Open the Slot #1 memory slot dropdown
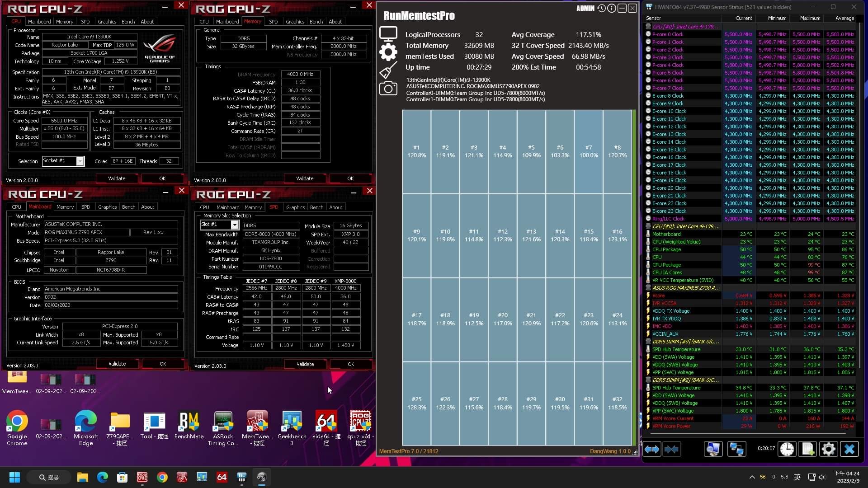 235,225
